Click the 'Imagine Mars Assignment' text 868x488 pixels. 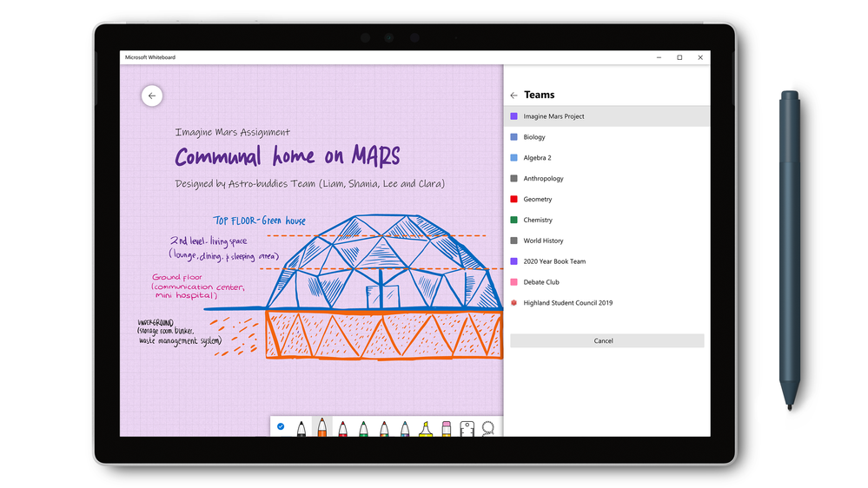click(x=233, y=132)
